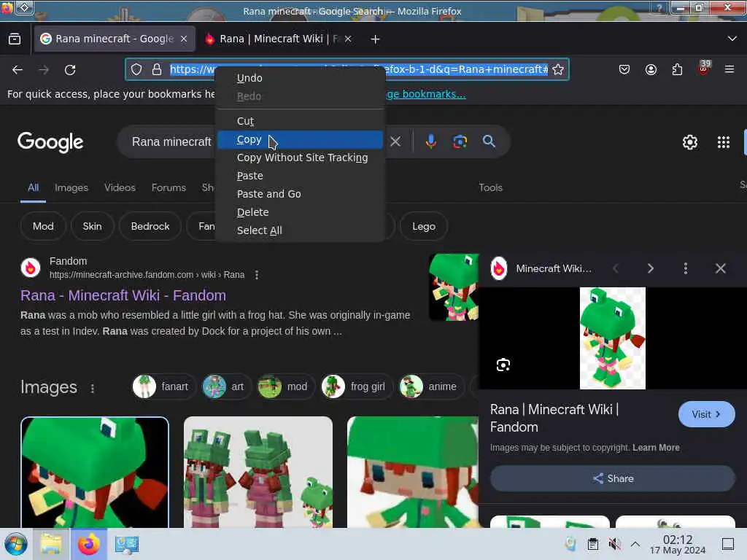This screenshot has height=560, width=747.
Task: Share the previewed image
Action: click(x=613, y=478)
